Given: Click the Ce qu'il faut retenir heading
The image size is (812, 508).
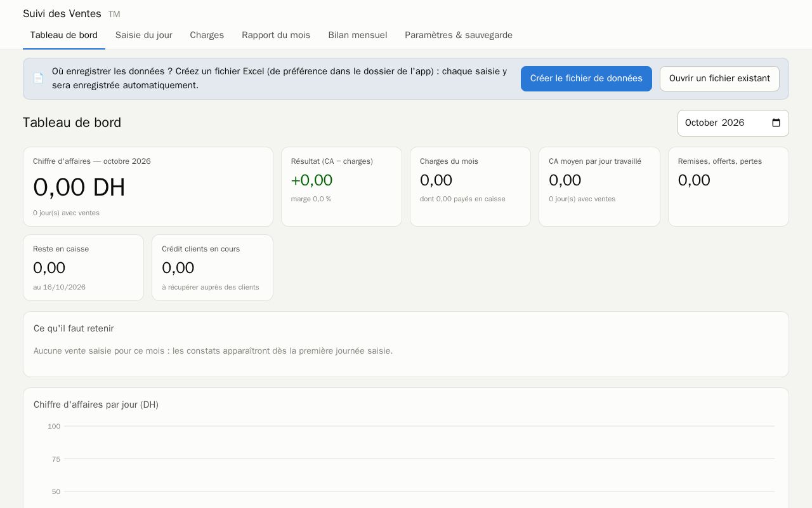Looking at the screenshot, I should pyautogui.click(x=74, y=328).
